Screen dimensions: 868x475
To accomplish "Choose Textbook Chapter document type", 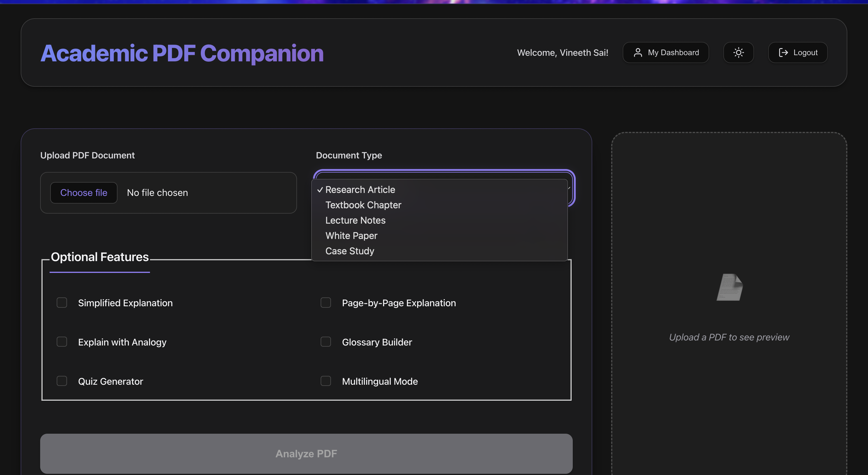I will 363,205.
